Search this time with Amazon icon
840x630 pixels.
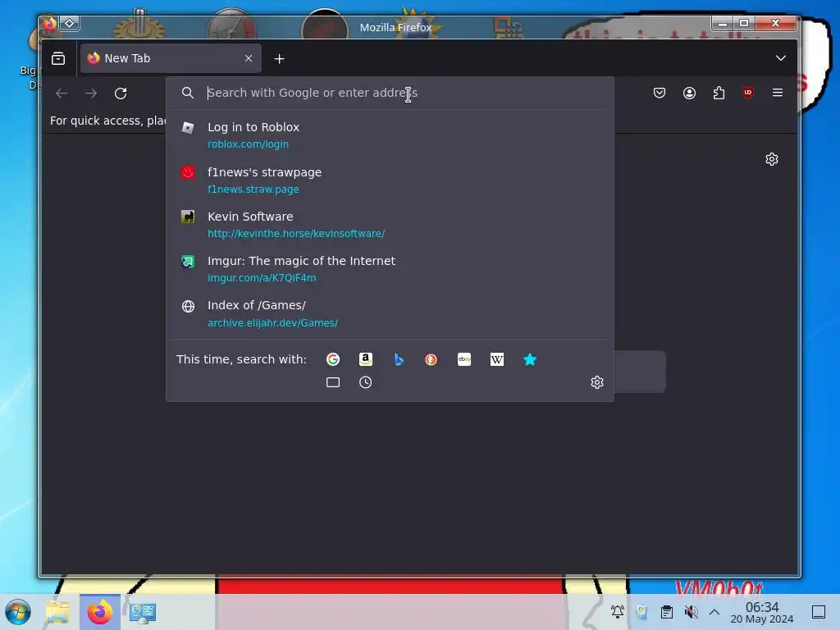[x=365, y=359]
